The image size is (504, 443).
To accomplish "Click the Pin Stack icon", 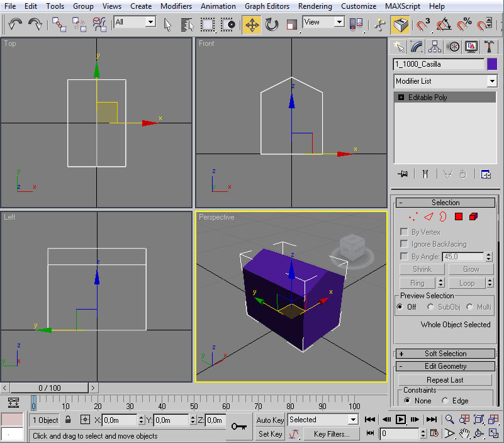I will click(x=403, y=174).
